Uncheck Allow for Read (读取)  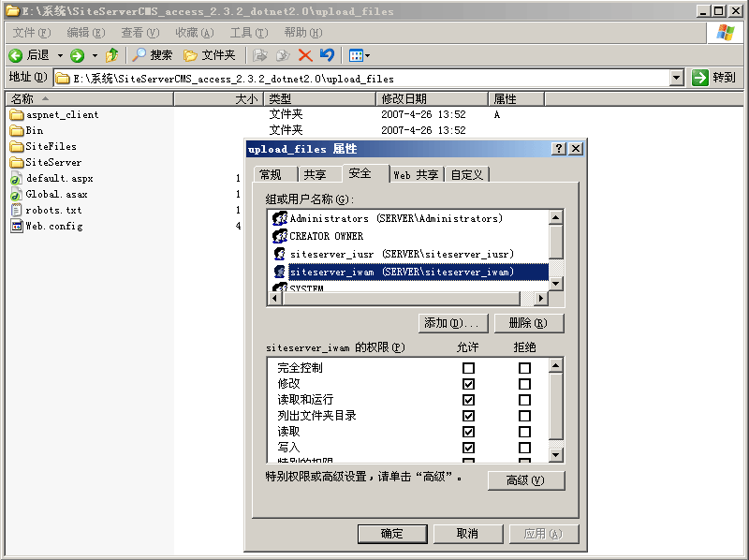(469, 432)
